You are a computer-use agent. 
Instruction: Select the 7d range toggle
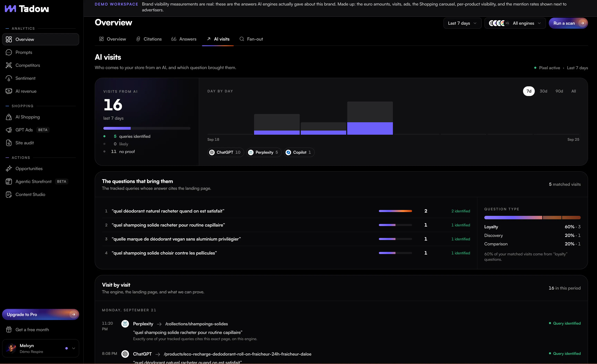[529, 91]
